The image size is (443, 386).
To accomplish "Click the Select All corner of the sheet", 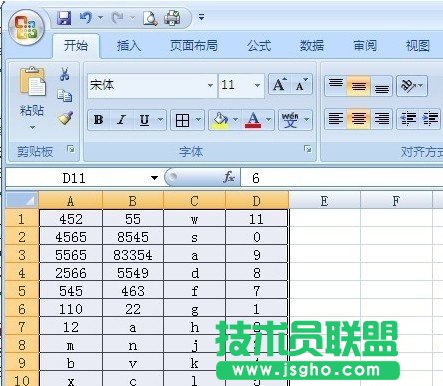I will (22, 200).
